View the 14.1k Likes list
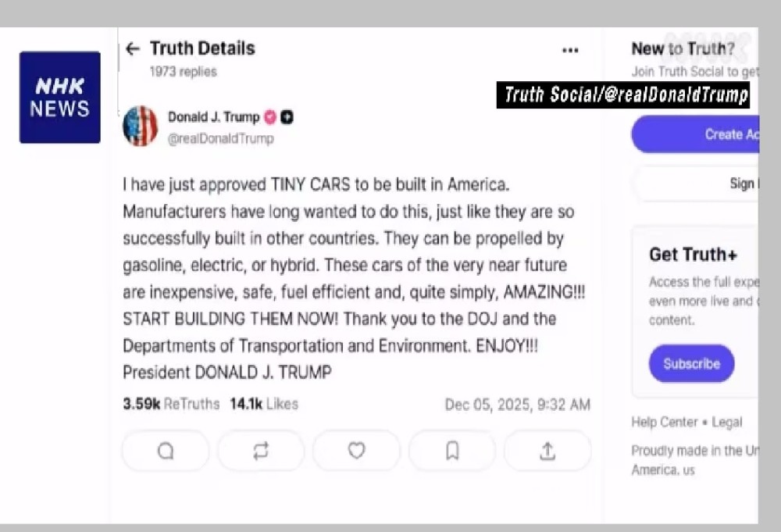The image size is (781, 532). tap(263, 404)
